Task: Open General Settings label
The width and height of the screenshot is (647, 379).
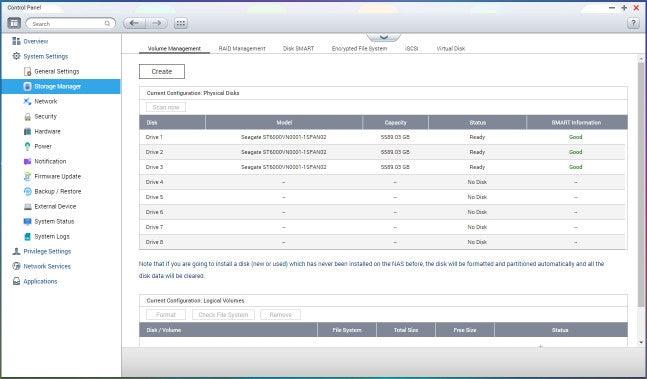Action: coord(57,71)
